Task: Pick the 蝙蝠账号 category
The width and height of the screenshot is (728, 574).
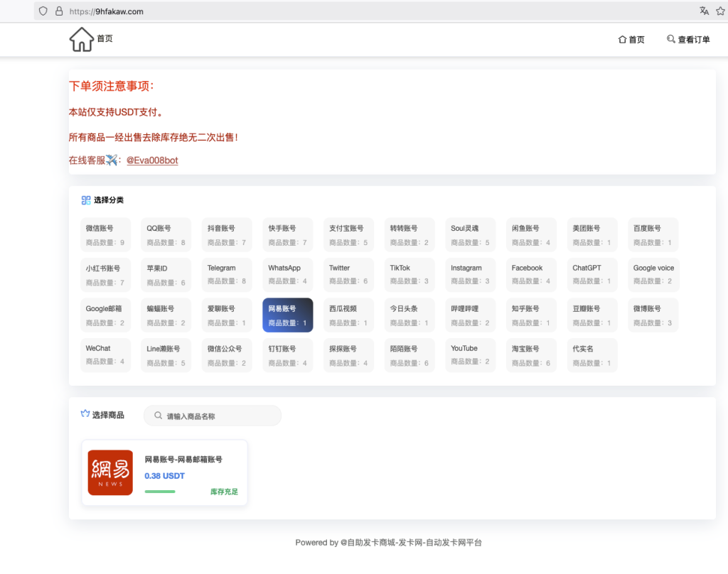Action: point(166,315)
